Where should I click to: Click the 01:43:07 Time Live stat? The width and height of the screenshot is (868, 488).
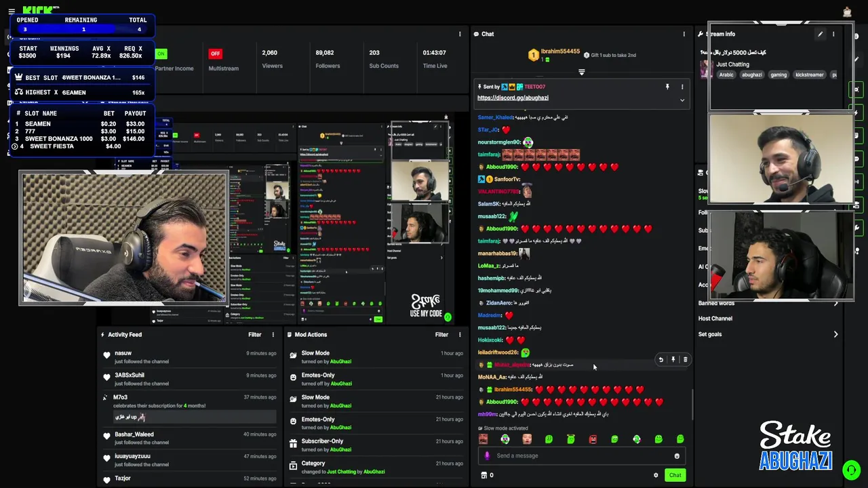click(435, 59)
